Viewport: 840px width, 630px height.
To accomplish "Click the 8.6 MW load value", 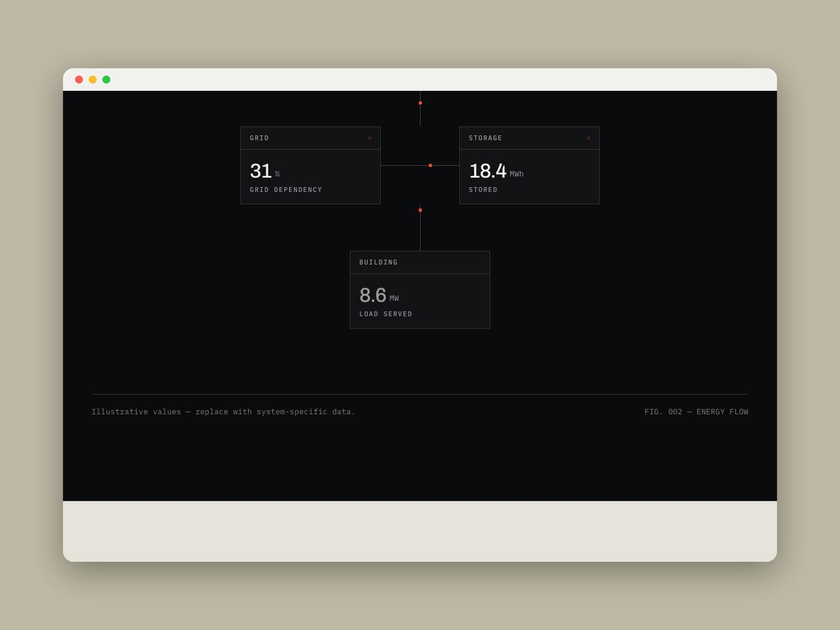I will point(379,296).
